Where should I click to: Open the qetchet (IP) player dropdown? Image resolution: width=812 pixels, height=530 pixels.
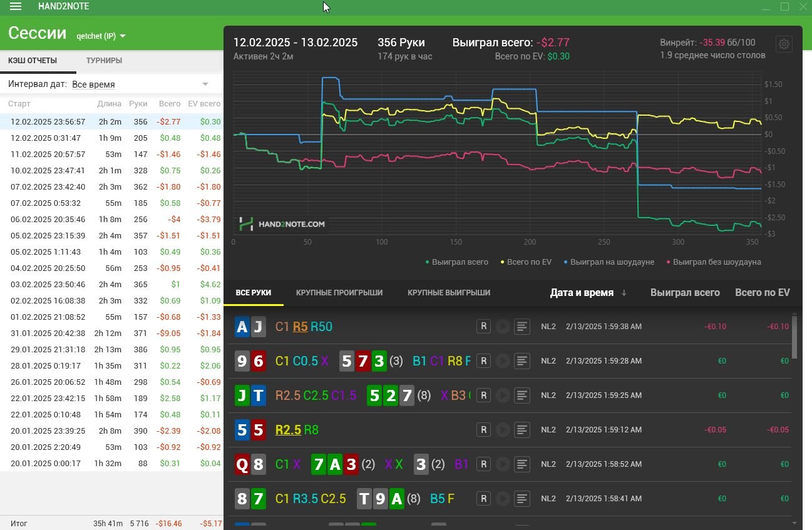101,36
